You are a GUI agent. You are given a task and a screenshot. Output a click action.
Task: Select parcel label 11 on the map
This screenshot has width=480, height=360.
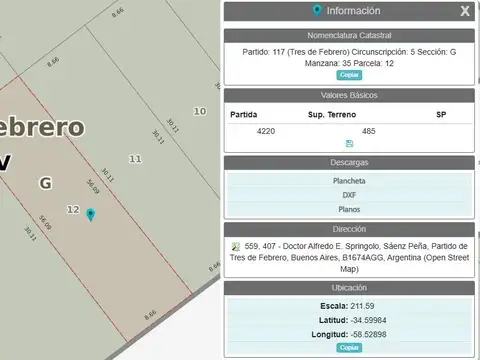(135, 159)
